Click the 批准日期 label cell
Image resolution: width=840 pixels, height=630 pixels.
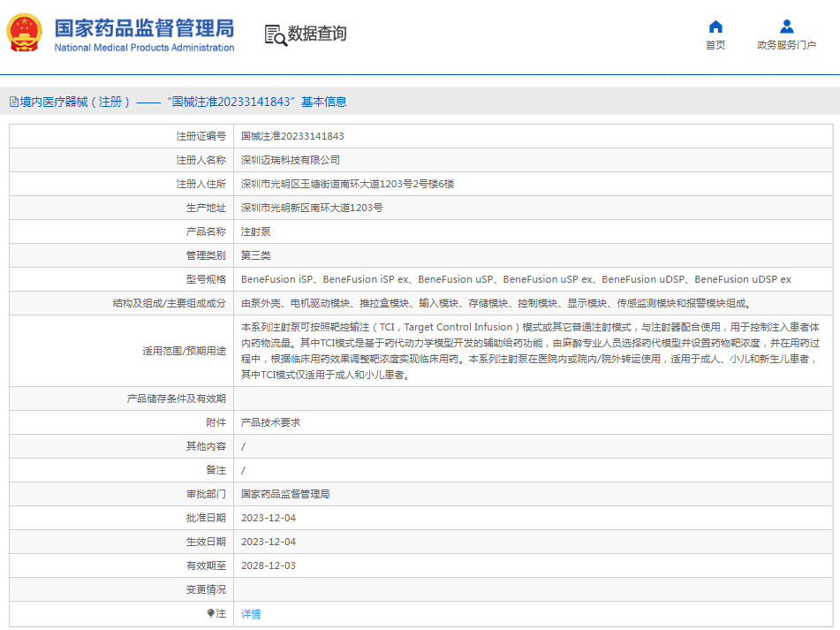pos(122,518)
